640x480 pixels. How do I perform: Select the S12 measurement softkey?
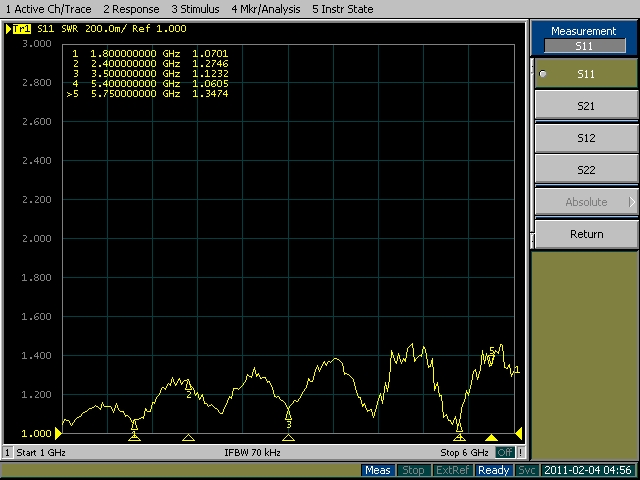click(586, 138)
